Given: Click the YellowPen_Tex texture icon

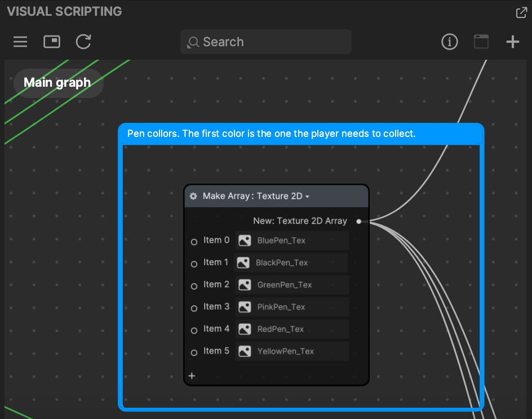Looking at the screenshot, I should (x=245, y=351).
